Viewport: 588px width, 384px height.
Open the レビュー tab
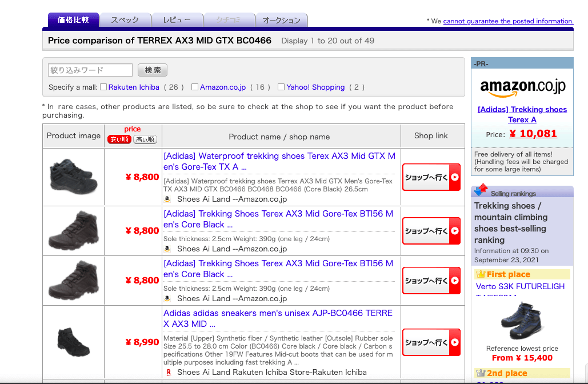[177, 20]
